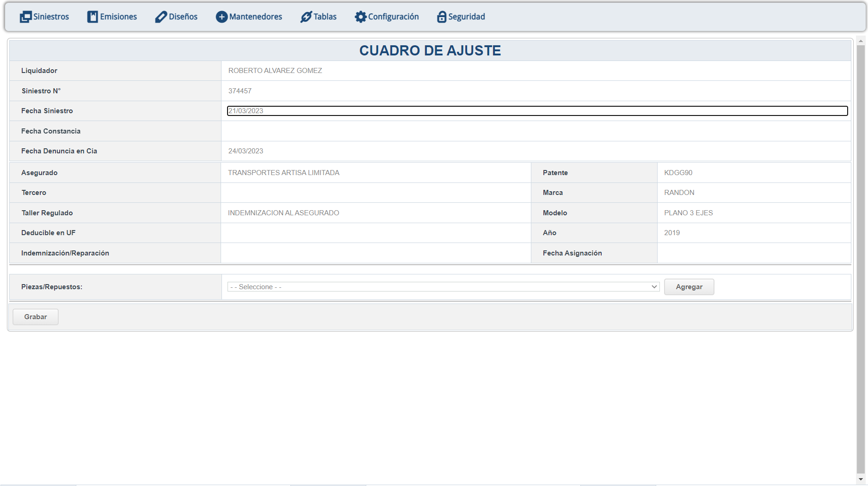The width and height of the screenshot is (868, 486).
Task: Click the Mantenedores plus circle icon
Action: [x=222, y=17]
